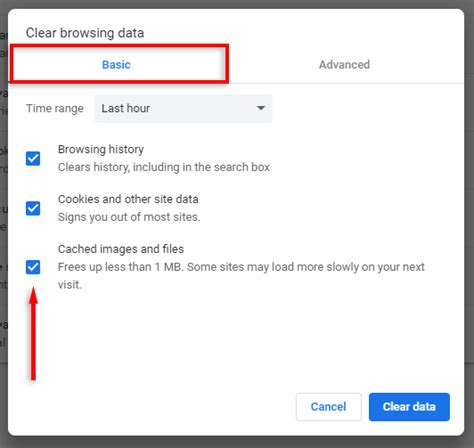Image resolution: width=474 pixels, height=448 pixels.
Task: Click the Time range label
Action: 55,108
